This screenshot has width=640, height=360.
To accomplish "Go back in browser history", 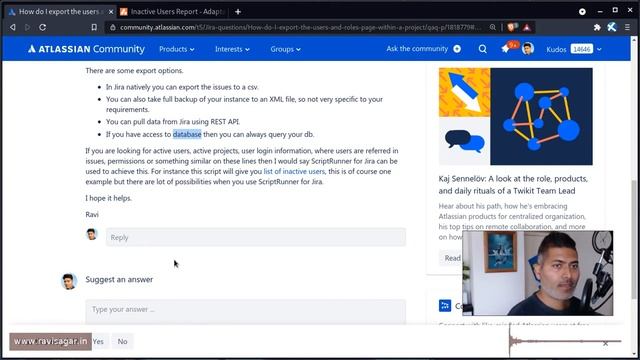I will [x=13, y=27].
